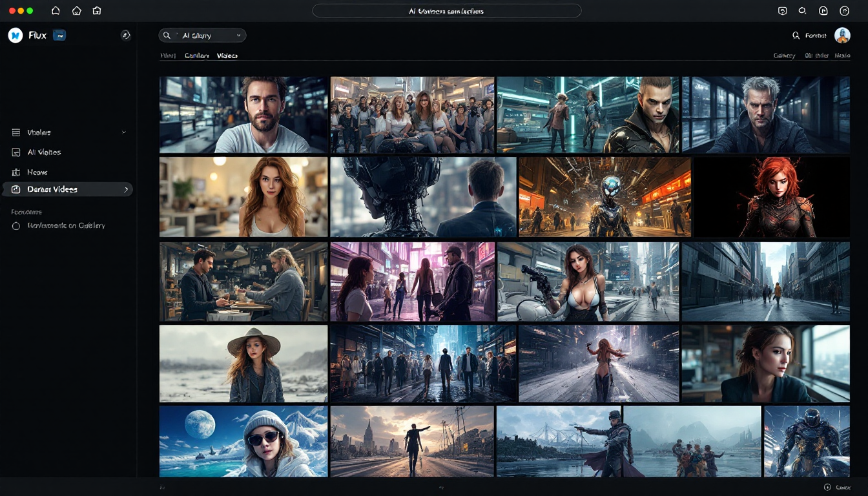Expand Demo Videos with its right arrow

127,189
